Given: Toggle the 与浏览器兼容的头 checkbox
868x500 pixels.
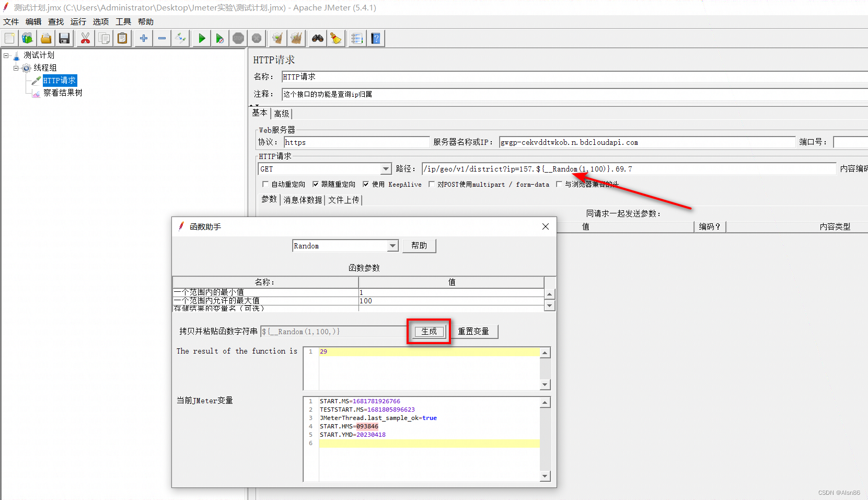Looking at the screenshot, I should pyautogui.click(x=559, y=184).
